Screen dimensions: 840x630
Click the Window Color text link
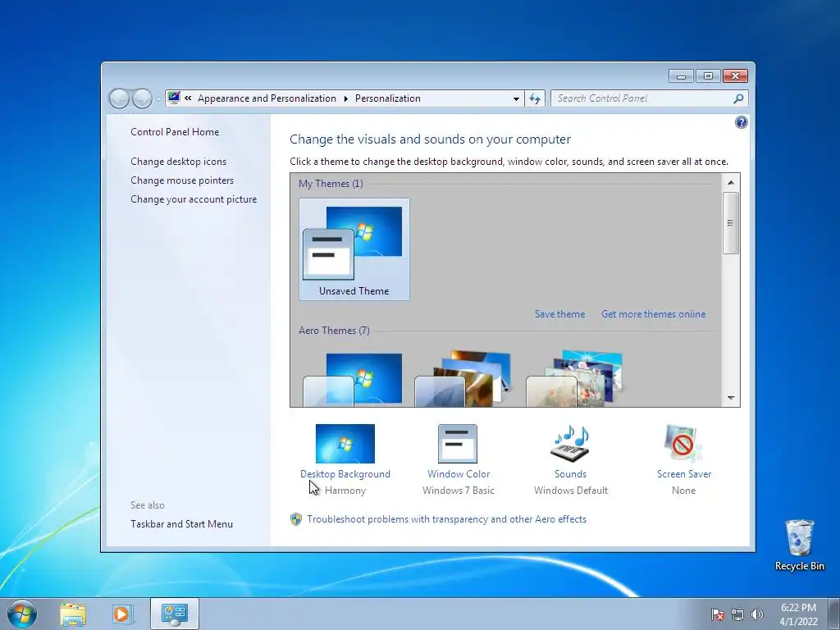[459, 474]
